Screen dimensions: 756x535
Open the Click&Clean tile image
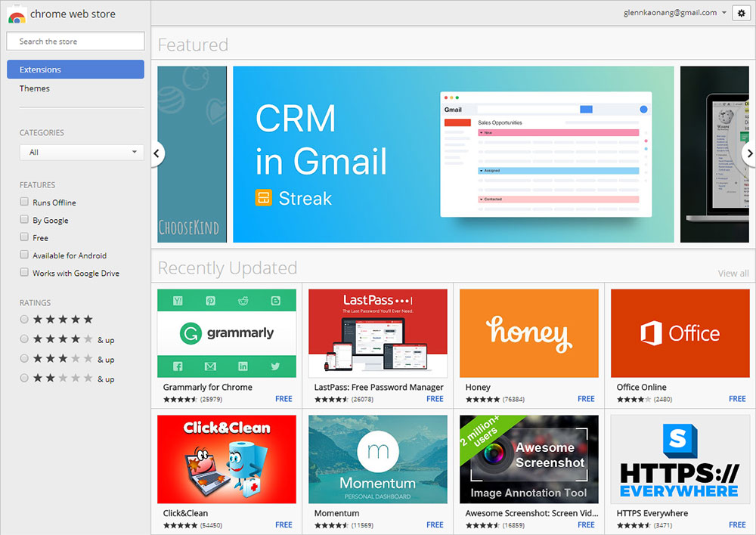point(227,459)
